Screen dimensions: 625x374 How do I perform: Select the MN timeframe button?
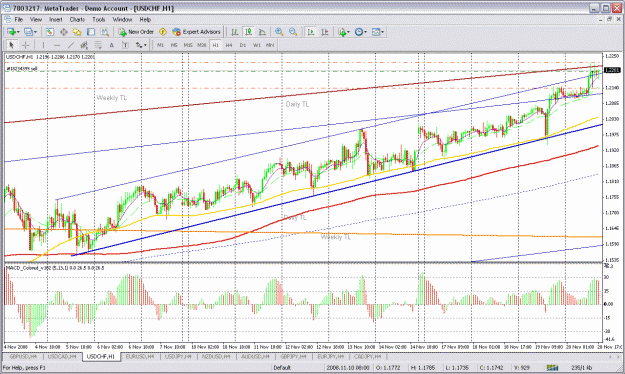pos(270,45)
